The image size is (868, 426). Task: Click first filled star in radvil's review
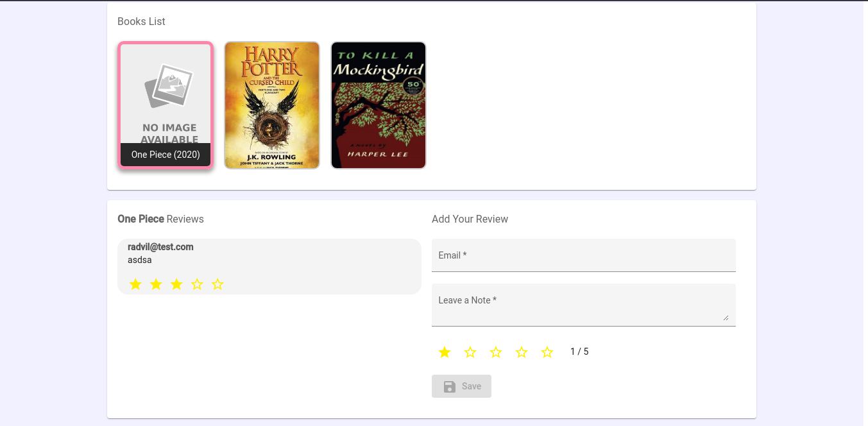coord(135,284)
